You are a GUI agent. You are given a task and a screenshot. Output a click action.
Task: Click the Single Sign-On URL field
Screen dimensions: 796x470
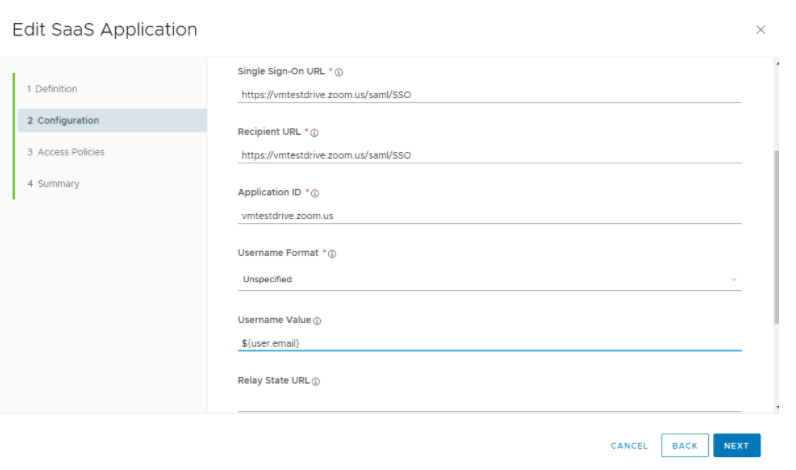(489, 95)
